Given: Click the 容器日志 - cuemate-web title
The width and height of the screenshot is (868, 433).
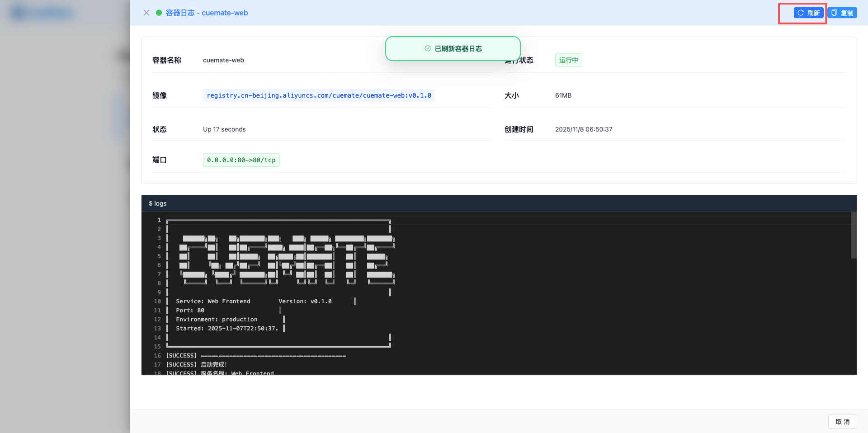Looking at the screenshot, I should pyautogui.click(x=207, y=13).
